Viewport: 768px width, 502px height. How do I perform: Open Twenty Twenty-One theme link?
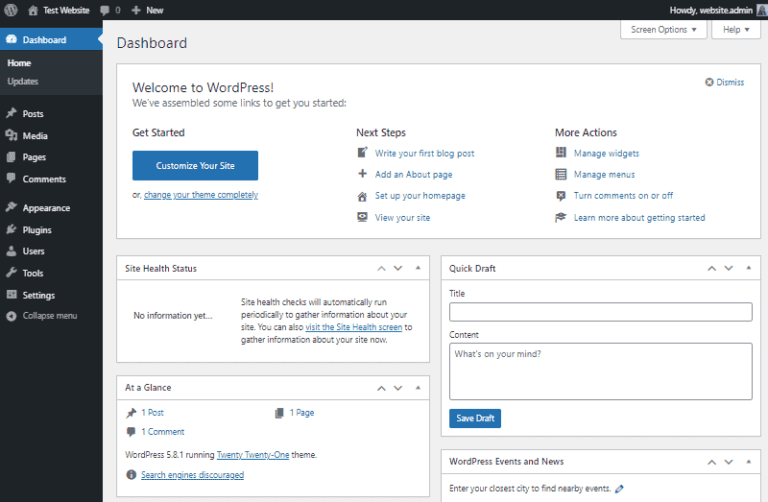click(x=253, y=455)
